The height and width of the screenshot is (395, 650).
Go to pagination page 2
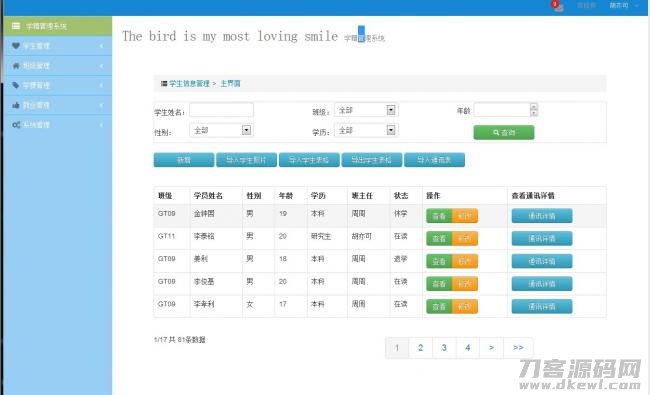pyautogui.click(x=420, y=348)
